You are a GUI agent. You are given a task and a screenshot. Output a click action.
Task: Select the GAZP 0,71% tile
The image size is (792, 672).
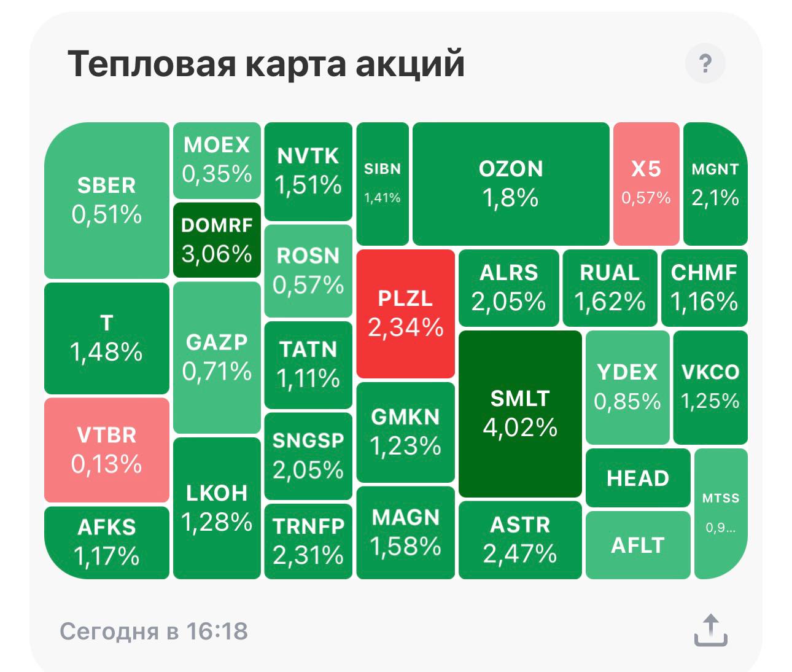pos(217,357)
